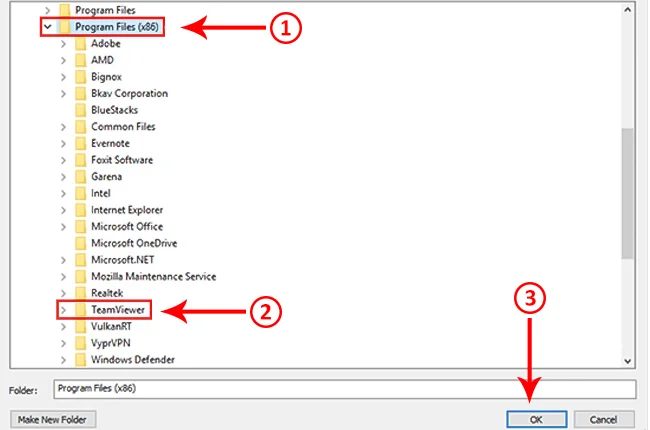Click the Windows Defender folder icon

click(x=80, y=359)
